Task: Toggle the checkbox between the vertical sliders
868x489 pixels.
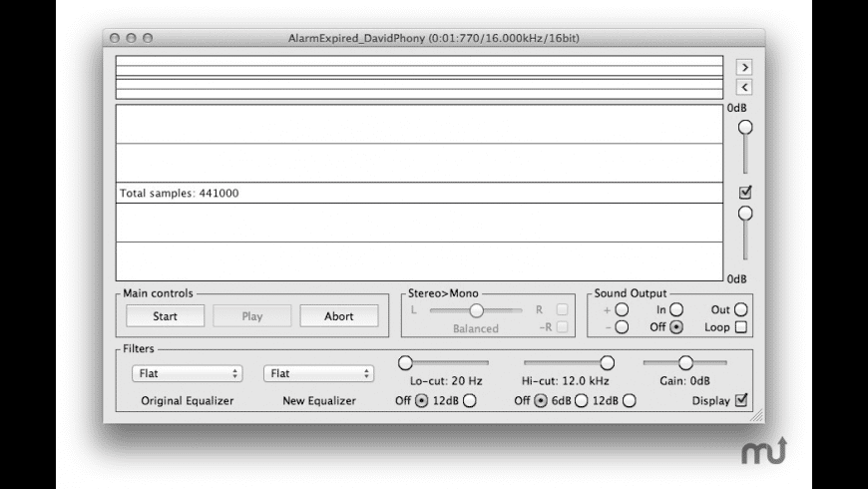Action: (744, 192)
